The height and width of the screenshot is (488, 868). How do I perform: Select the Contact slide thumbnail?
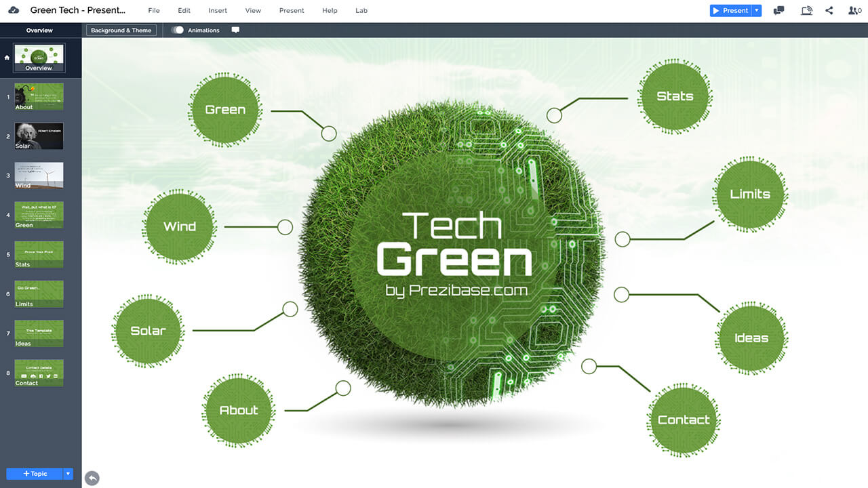[39, 373]
